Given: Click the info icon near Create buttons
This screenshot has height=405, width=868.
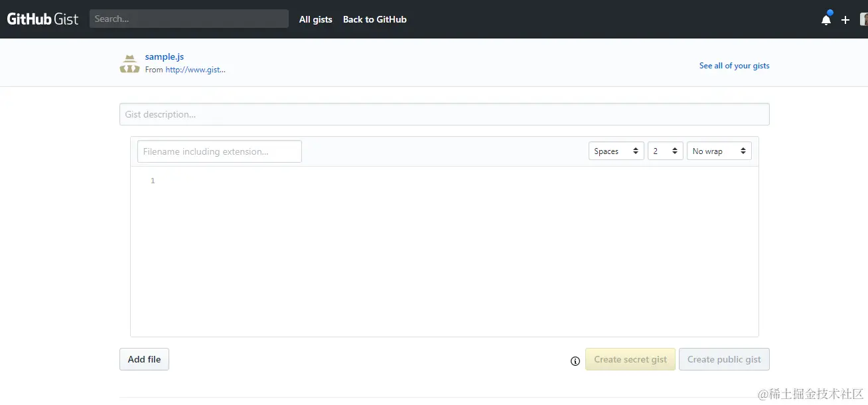Looking at the screenshot, I should 575,361.
